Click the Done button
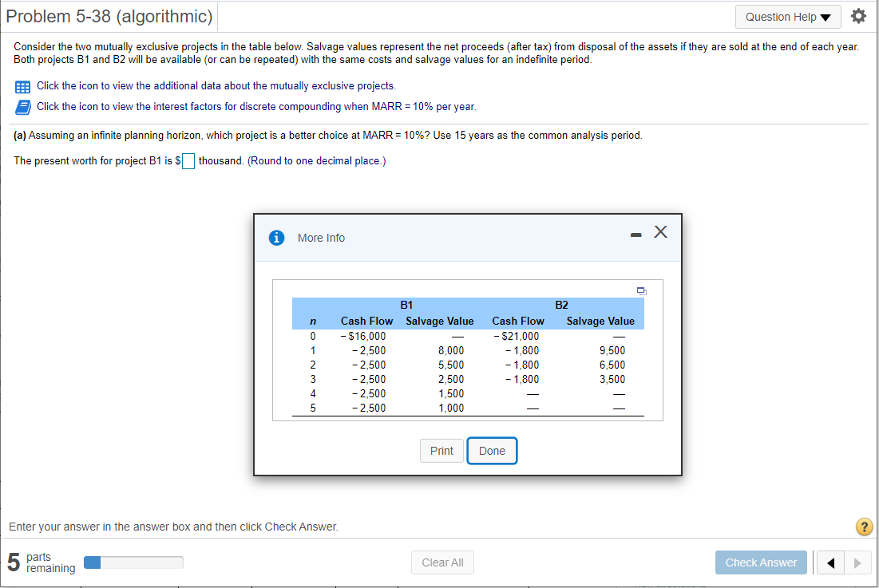 493,451
